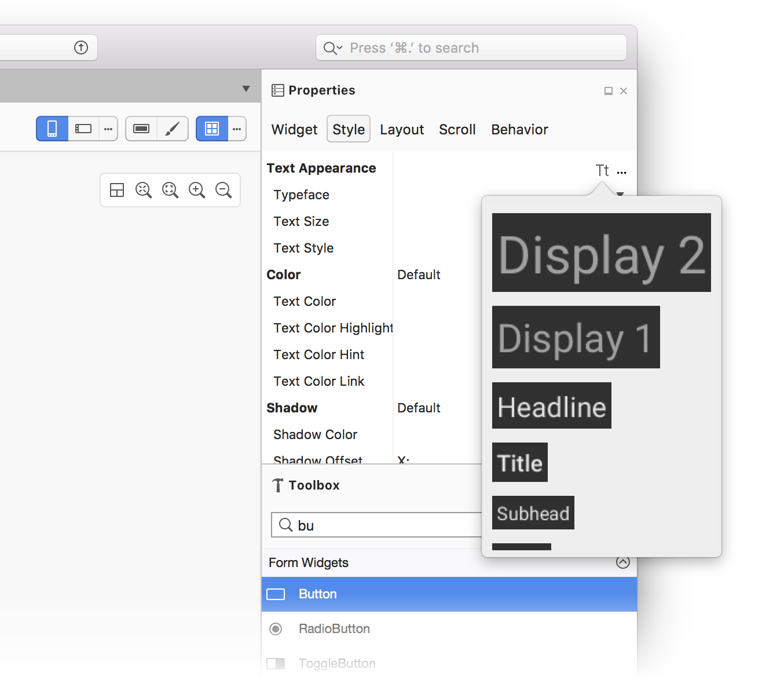Viewport: 784px width, 680px height.
Task: Close the Properties panel
Action: pos(624,91)
